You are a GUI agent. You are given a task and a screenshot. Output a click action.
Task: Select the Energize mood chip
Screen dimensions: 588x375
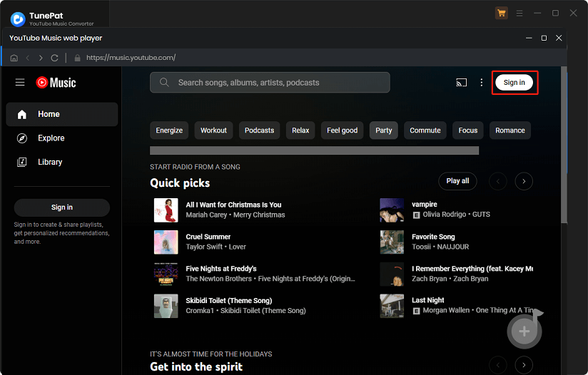pos(169,130)
